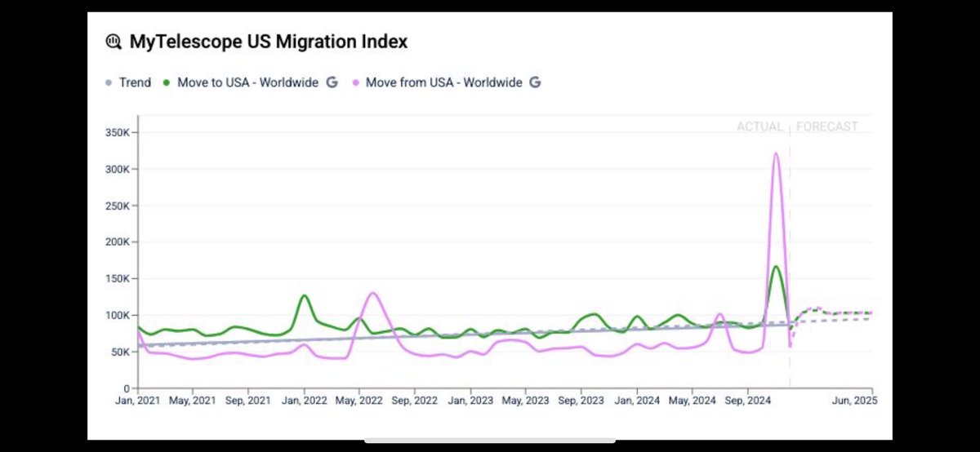Click the Sep, 2022 x-axis label
This screenshot has width=980, height=452.
pos(415,401)
